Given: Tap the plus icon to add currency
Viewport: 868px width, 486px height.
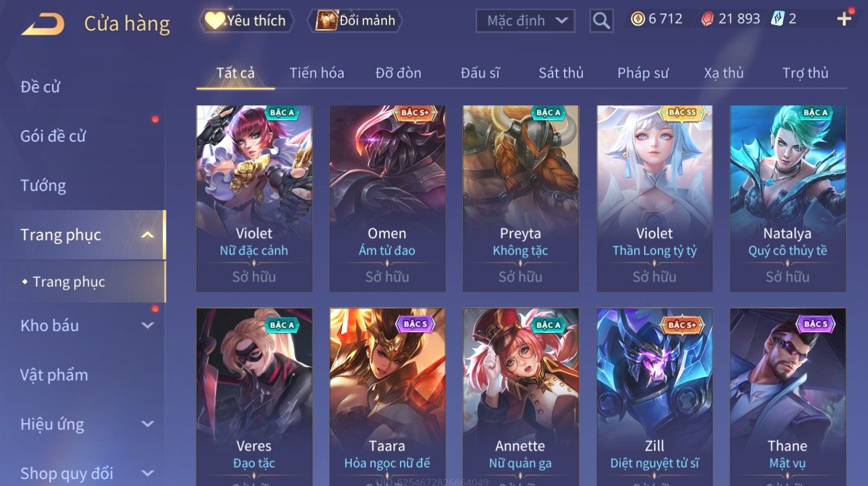Looking at the screenshot, I should click(844, 19).
